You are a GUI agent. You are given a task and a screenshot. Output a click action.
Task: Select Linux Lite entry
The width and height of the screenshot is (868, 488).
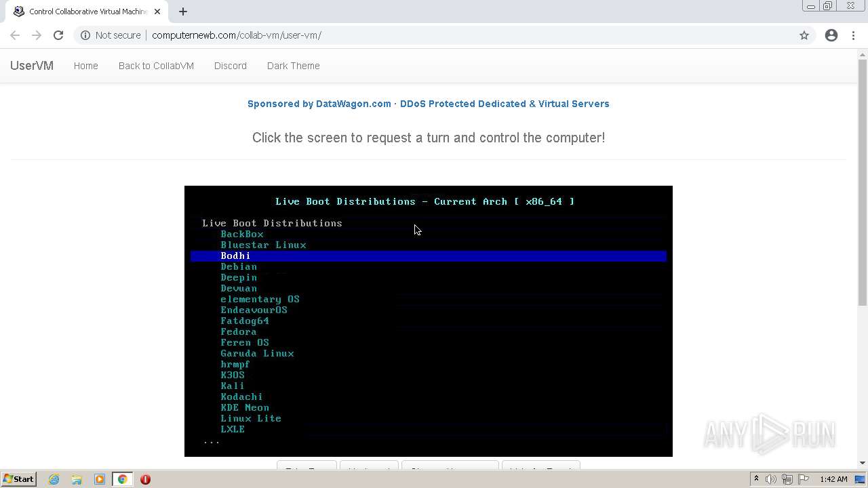point(251,418)
